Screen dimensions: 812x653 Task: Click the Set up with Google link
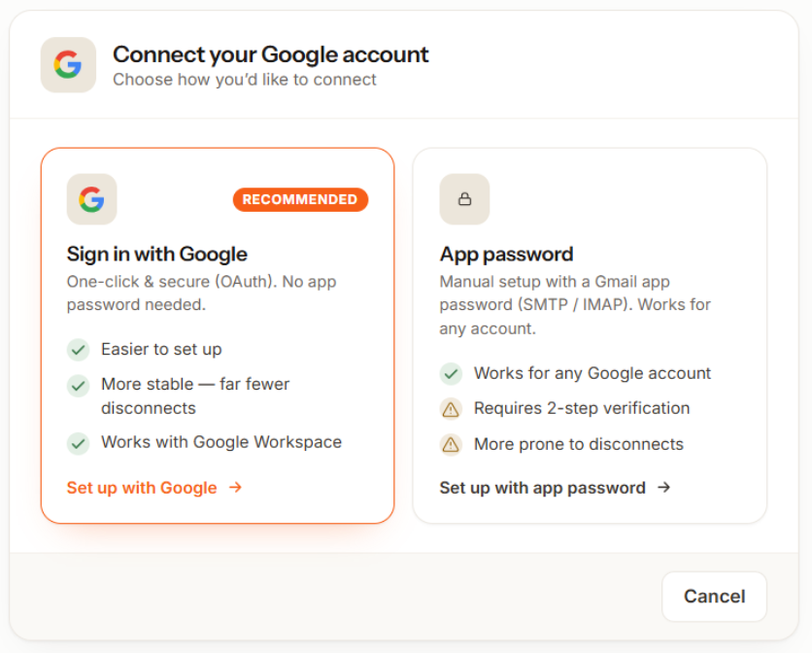pyautogui.click(x=154, y=488)
